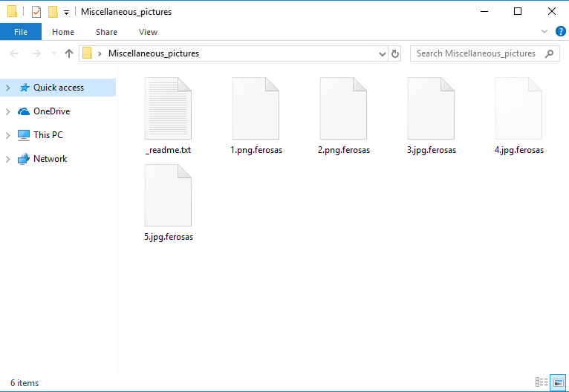Click the This PC monitor icon
The image size is (569, 392).
(24, 135)
